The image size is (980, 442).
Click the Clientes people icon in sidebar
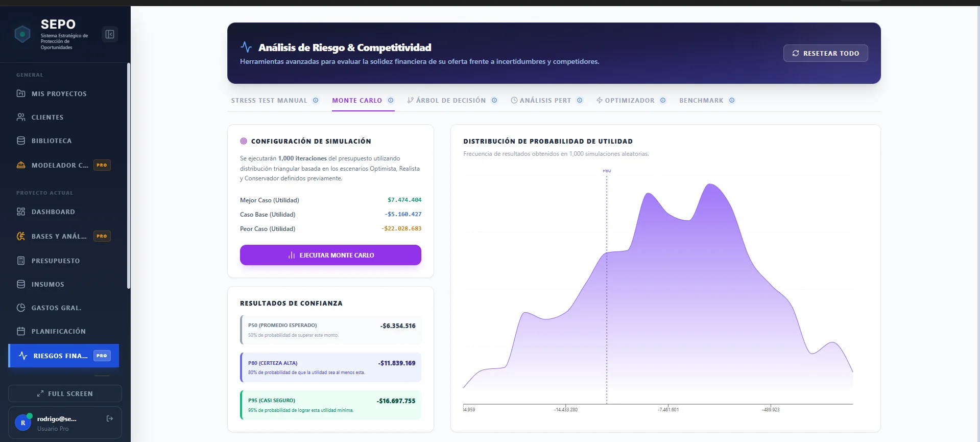(21, 117)
